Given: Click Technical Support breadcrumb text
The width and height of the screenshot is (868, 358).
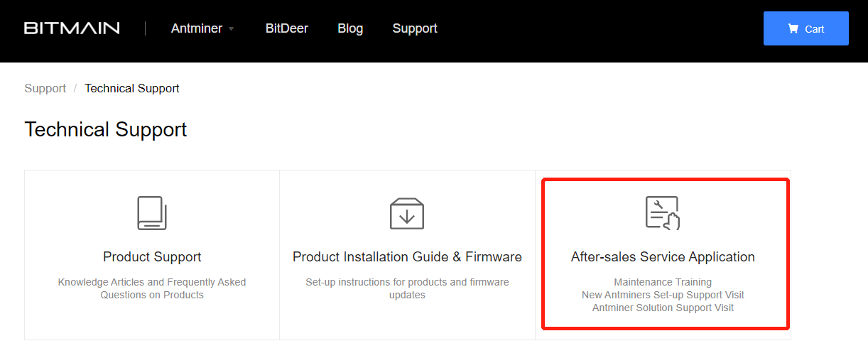Looking at the screenshot, I should 132,88.
